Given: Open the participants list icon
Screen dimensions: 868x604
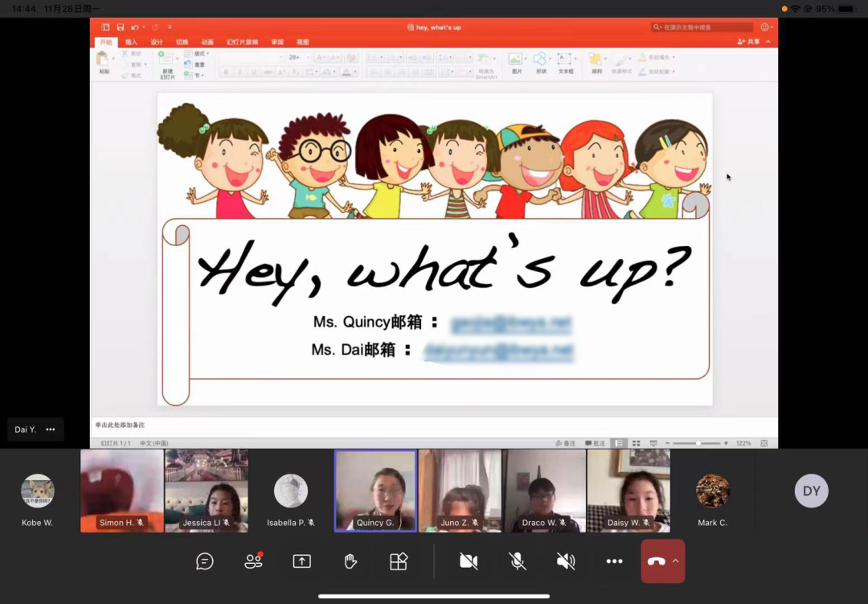Looking at the screenshot, I should (x=253, y=561).
